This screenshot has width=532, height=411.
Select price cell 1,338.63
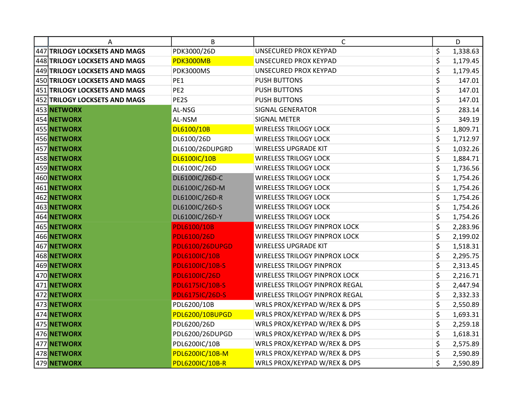(458, 51)
